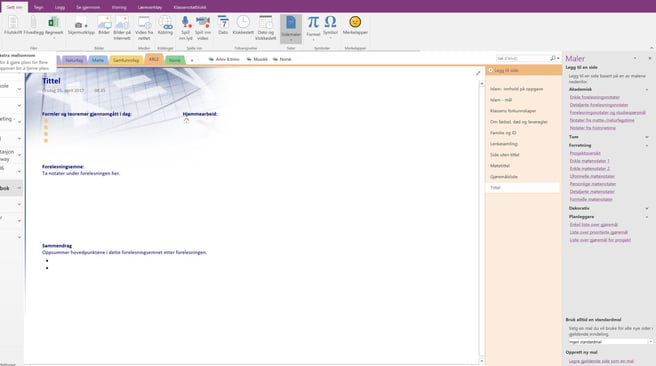Select the KRLE section tab
This screenshot has width=656, height=366.
tap(154, 59)
